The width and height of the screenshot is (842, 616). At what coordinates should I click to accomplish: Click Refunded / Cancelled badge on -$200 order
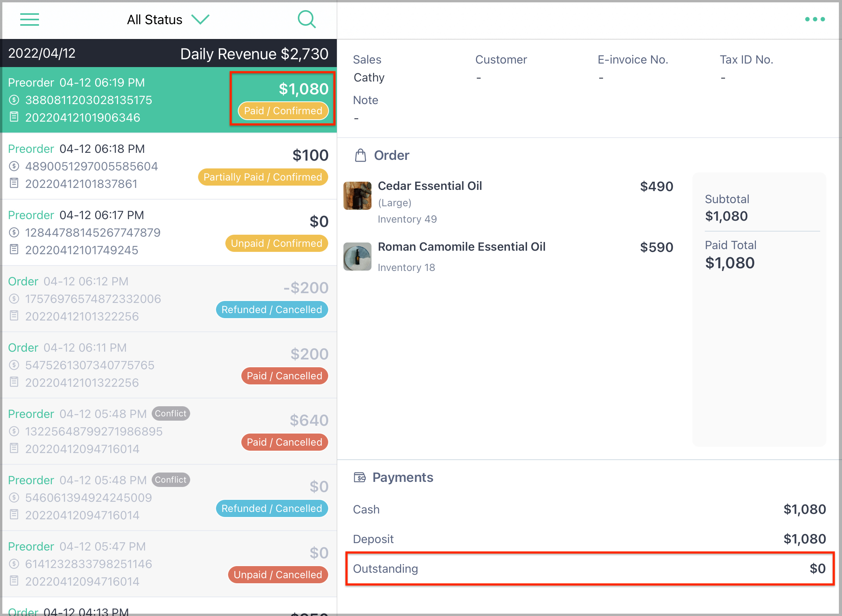point(272,310)
